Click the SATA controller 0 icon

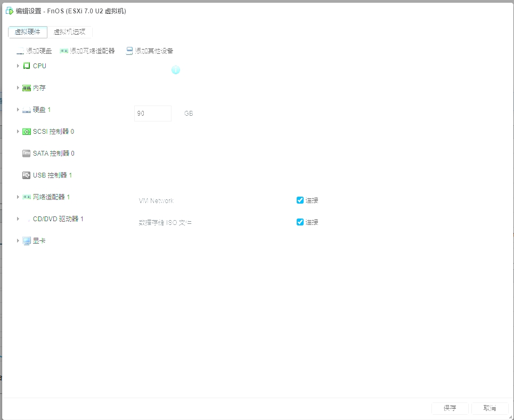(x=27, y=153)
